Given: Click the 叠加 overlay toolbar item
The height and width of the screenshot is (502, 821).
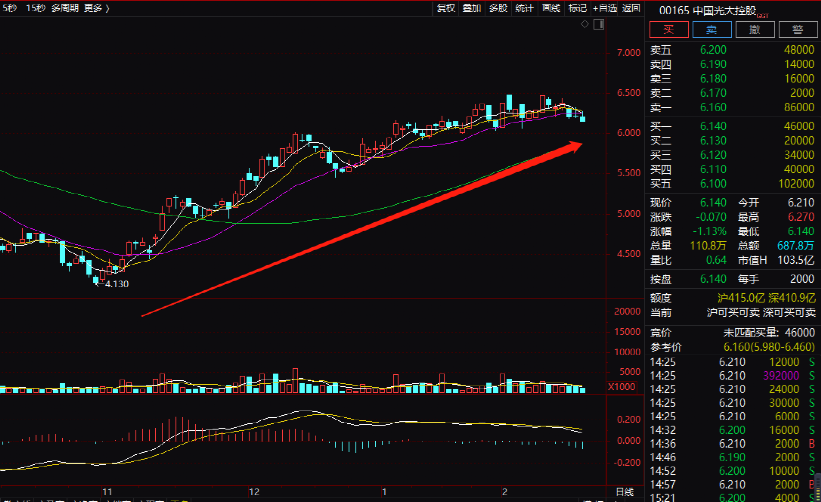Looking at the screenshot, I should [x=472, y=8].
